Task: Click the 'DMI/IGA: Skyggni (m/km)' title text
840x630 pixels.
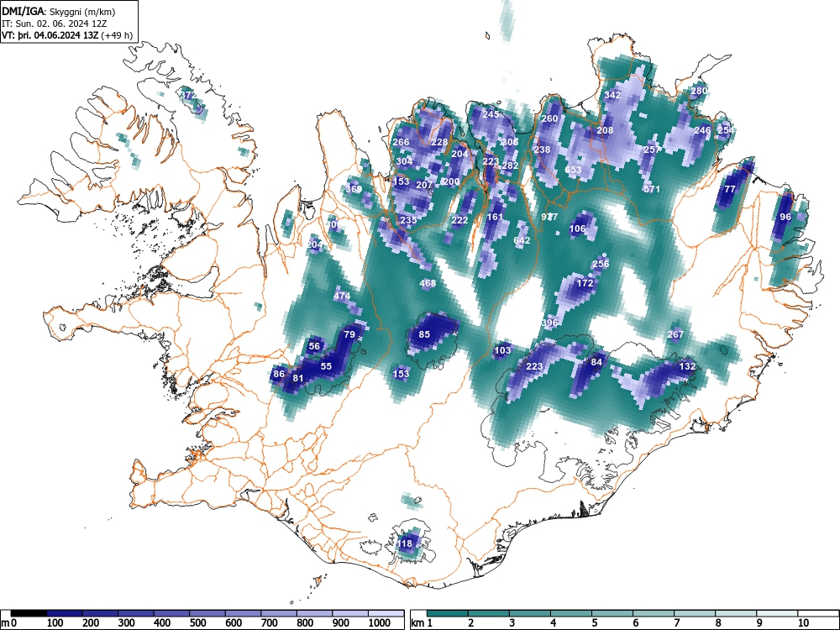Action: (59, 11)
